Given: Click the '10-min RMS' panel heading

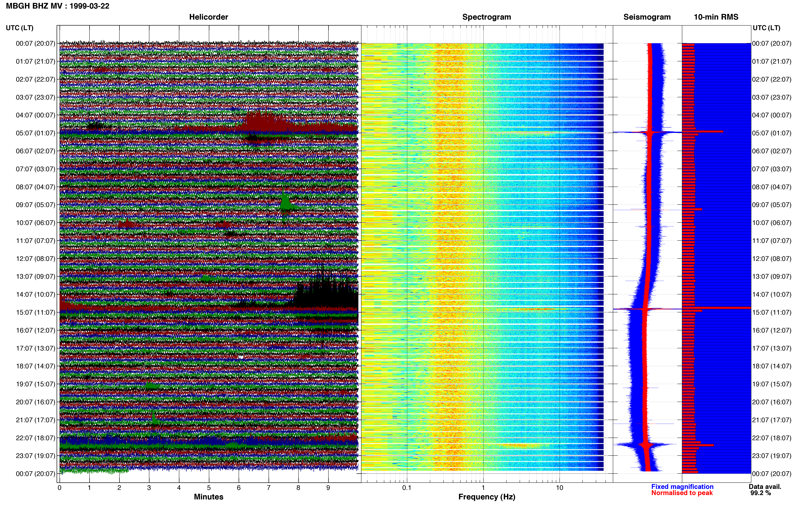Looking at the screenshot, I should coord(716,17).
